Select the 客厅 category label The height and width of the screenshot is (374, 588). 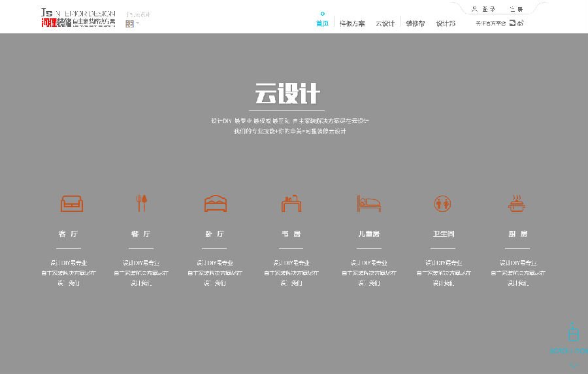pyautogui.click(x=68, y=233)
